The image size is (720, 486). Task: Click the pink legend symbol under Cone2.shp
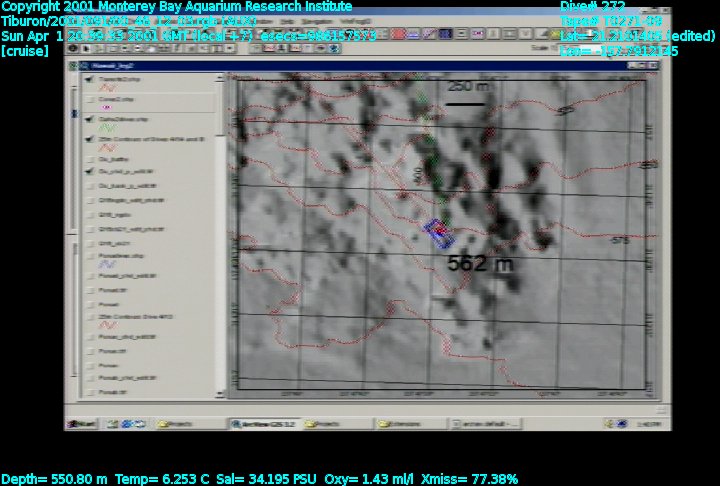point(104,108)
